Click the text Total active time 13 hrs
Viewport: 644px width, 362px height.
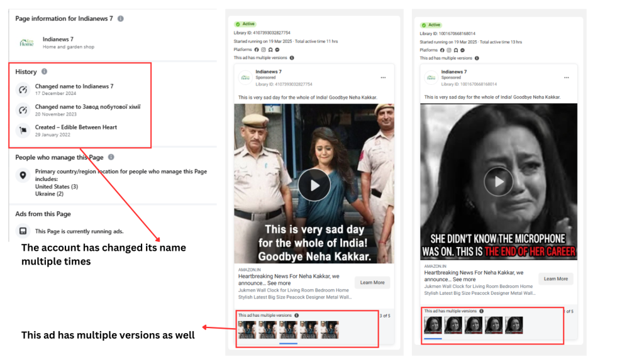pos(501,42)
